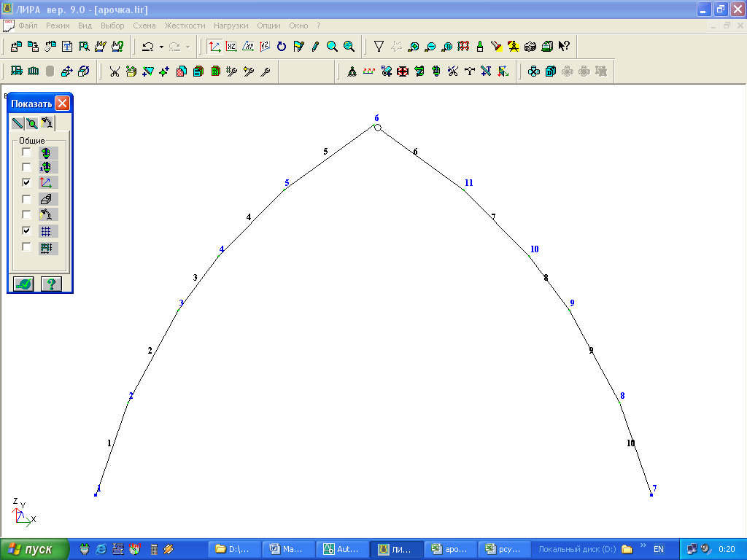Open the Нагрузки menu
The height and width of the screenshot is (560, 747).
231,26
